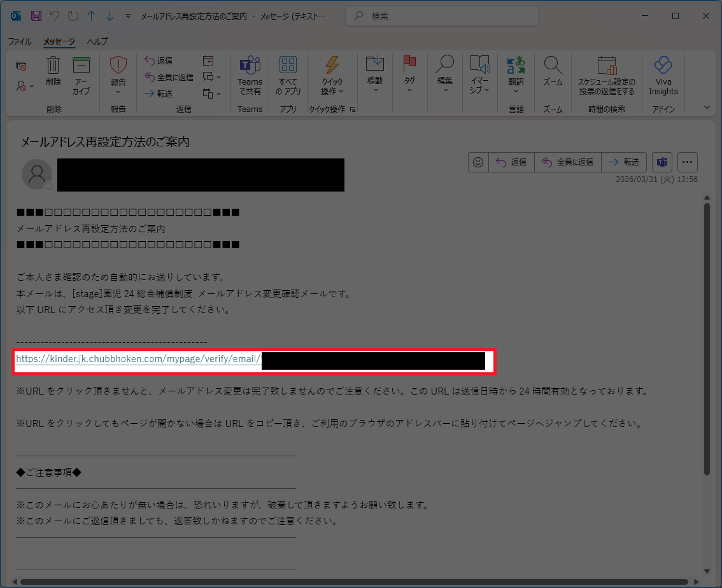Expand the Move (移動) dropdown
The height and width of the screenshot is (588, 722).
coord(375,90)
